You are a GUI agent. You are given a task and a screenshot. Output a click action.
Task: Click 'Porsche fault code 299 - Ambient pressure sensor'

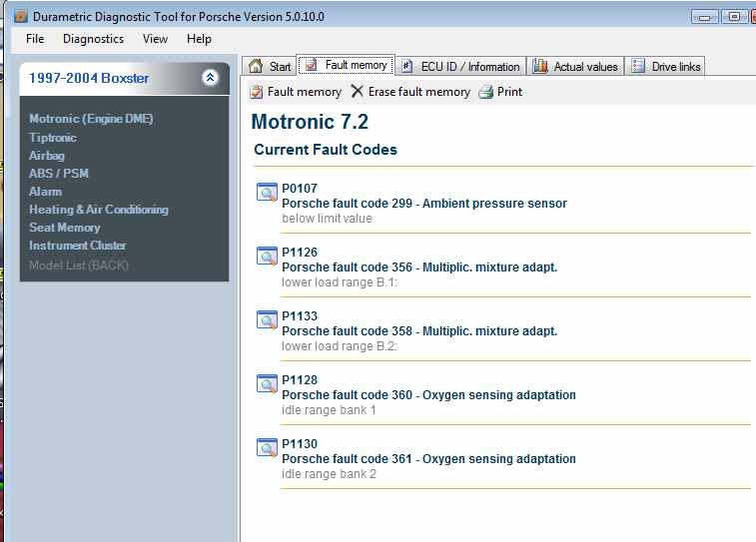(424, 204)
